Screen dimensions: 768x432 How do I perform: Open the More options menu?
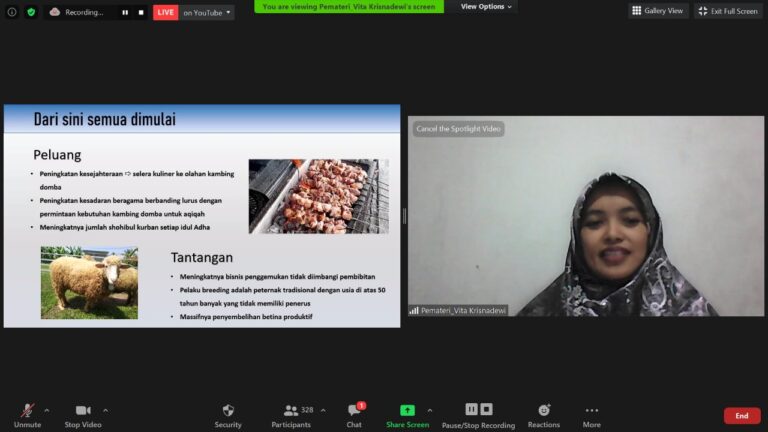(x=592, y=414)
